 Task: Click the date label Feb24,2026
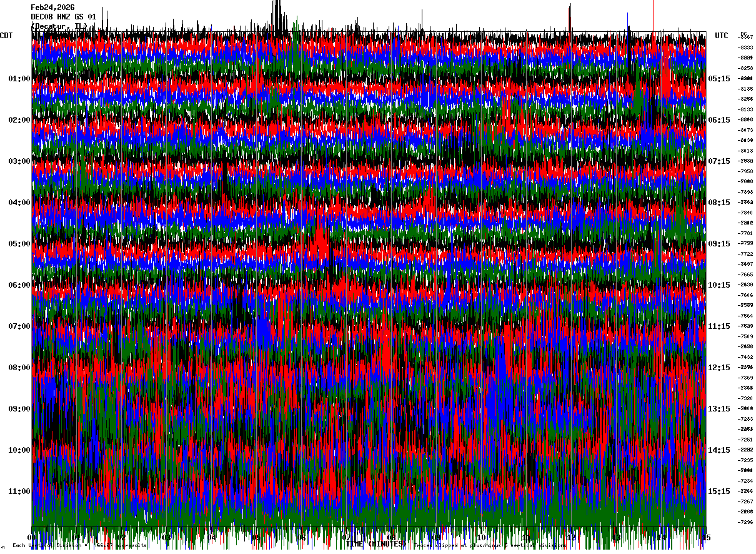coord(52,8)
